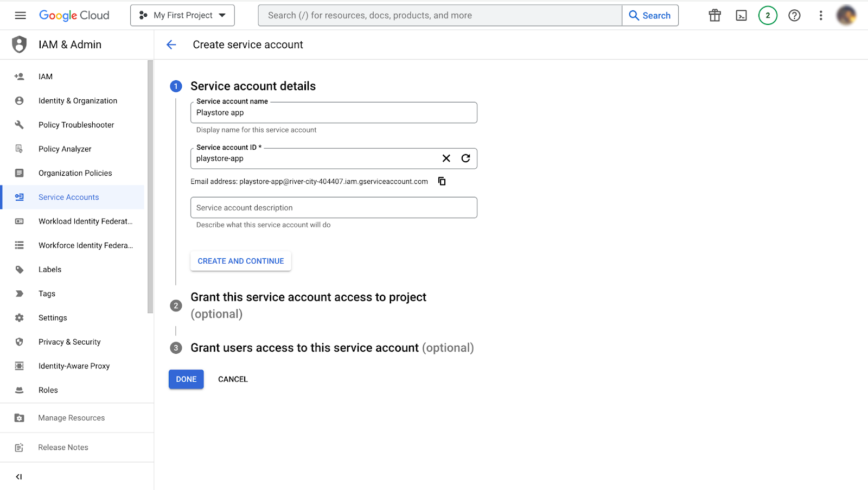868x490 pixels.
Task: Open the notifications badge showing 2
Action: point(768,15)
